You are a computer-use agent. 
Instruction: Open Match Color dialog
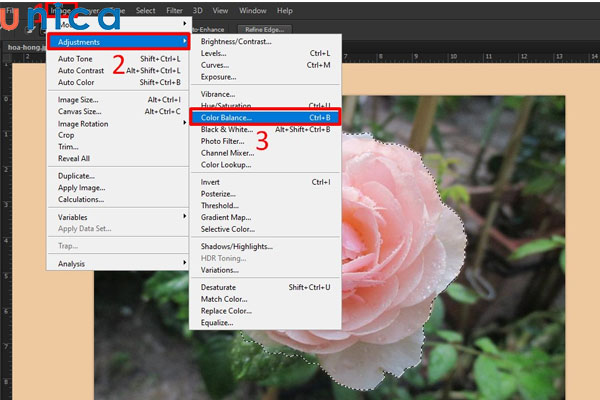(265, 299)
